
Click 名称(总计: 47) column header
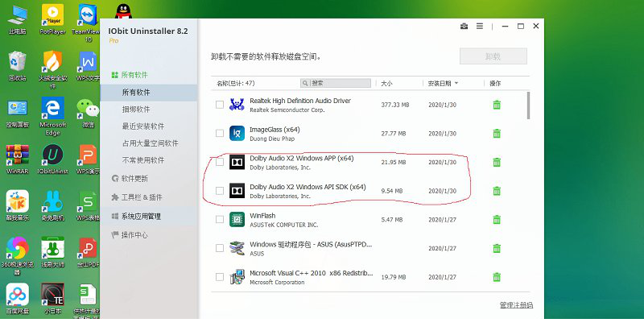coord(236,84)
